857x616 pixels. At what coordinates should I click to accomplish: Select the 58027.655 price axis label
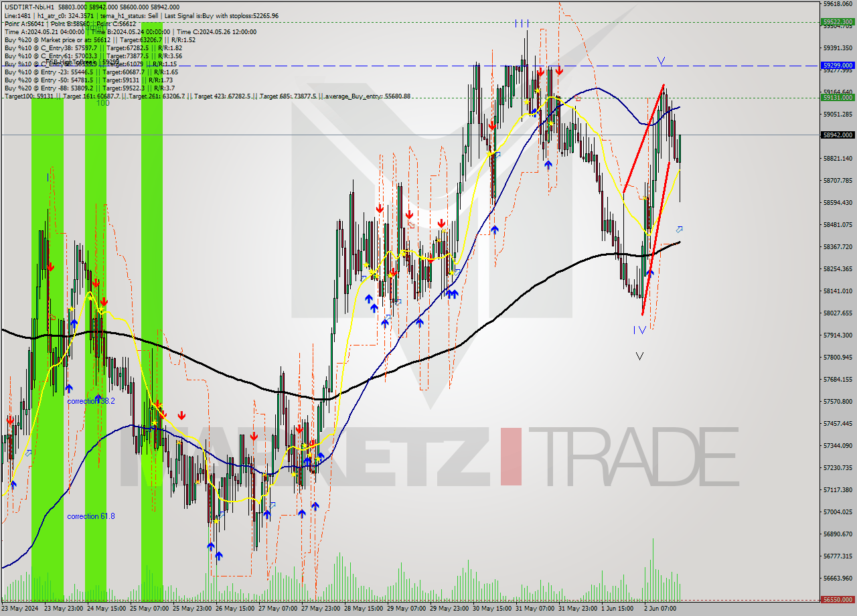coord(838,313)
